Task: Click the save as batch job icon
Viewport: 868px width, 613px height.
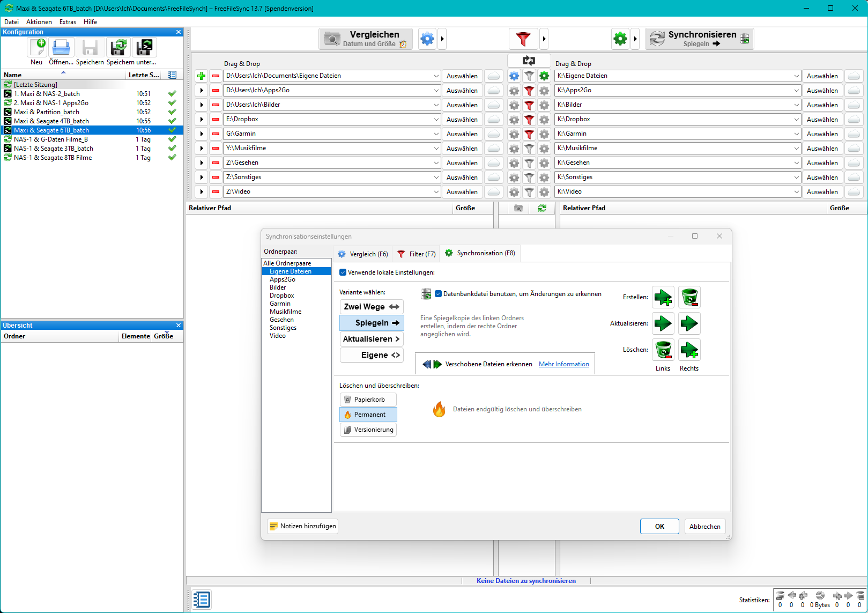Action: coord(144,47)
